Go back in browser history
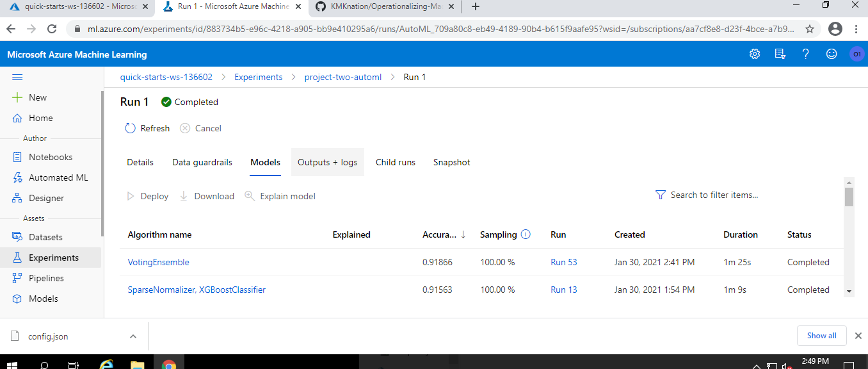Screen dimensions: 868x369 click(12, 29)
